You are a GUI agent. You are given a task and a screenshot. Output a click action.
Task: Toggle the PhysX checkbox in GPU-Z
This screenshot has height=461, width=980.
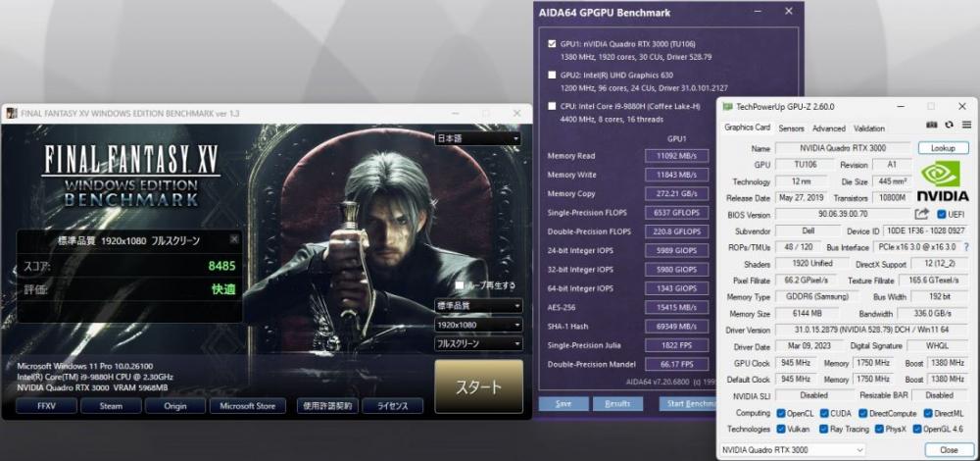[x=880, y=429]
